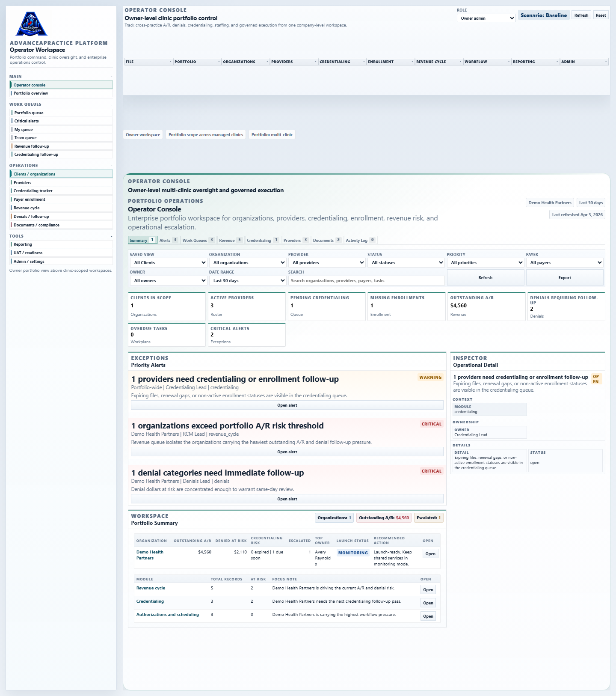Click the Authorizations and scheduling module link

click(168, 615)
